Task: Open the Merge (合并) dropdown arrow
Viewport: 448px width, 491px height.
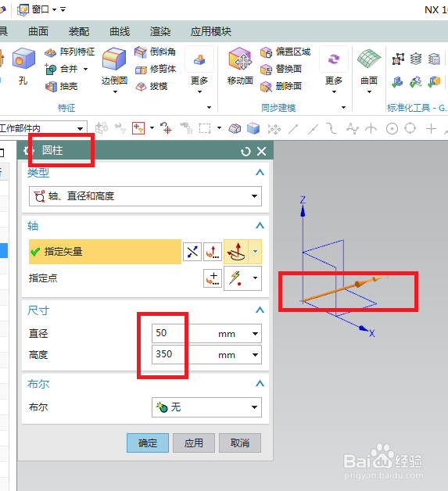Action: [85, 70]
